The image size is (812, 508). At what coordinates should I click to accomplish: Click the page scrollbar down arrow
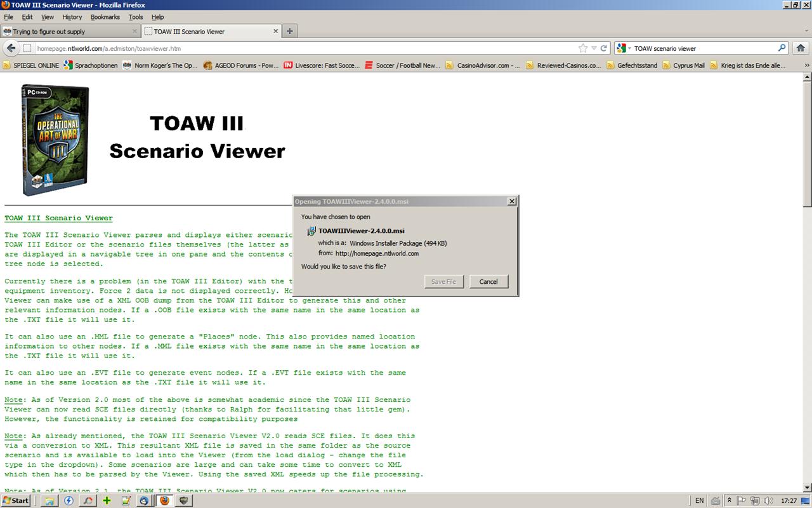[x=807, y=487]
